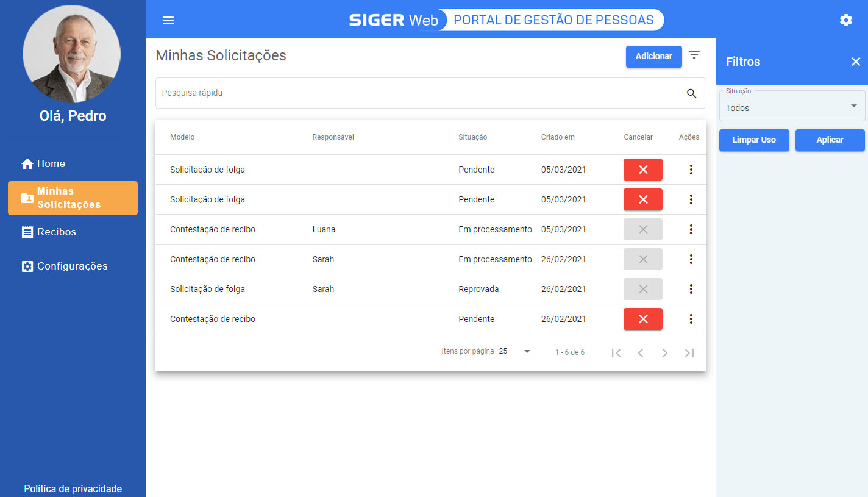Click the Adicionar button
Viewport: 868px width, 497px height.
[x=654, y=56]
